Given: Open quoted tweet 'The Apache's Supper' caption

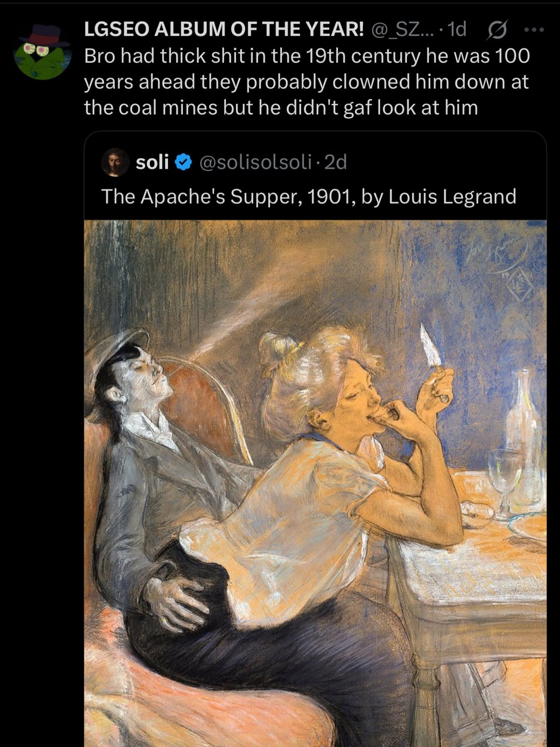Looking at the screenshot, I should point(309,197).
